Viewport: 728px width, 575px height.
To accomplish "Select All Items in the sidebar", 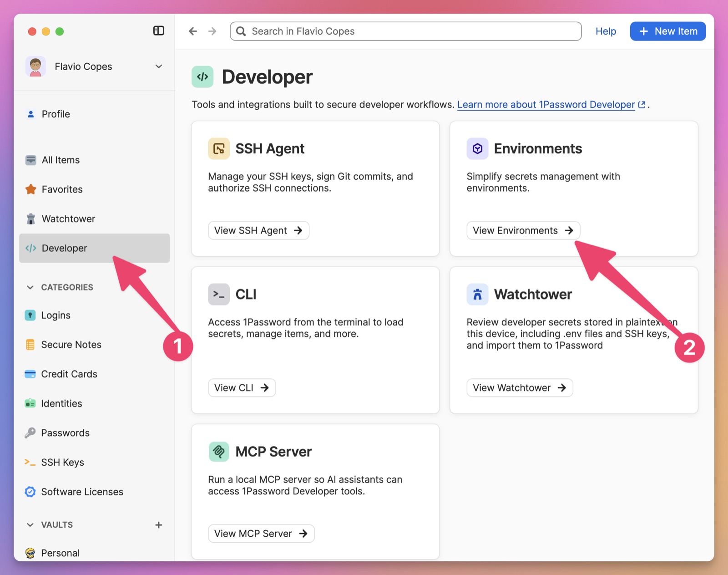I will point(94,160).
